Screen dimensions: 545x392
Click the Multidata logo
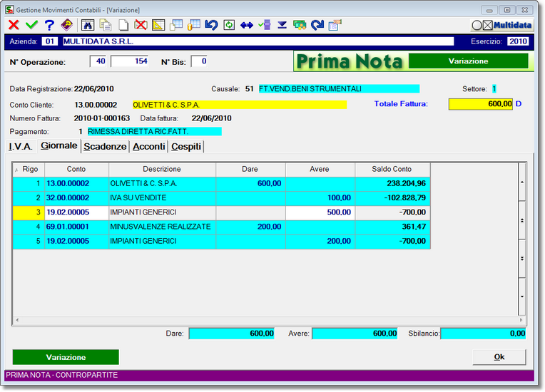(x=502, y=25)
